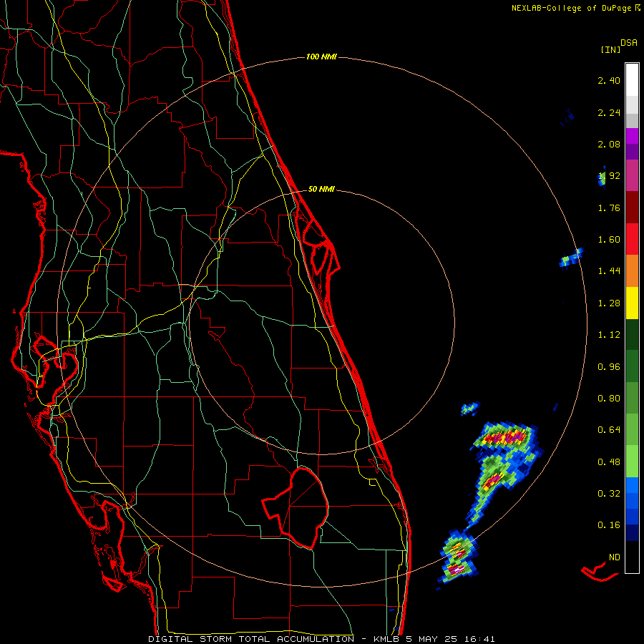Click the orange legend swatch

[x=632, y=271]
